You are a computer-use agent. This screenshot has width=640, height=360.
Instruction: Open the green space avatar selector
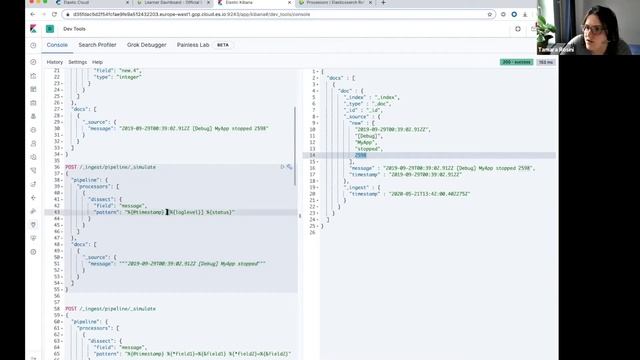pyautogui.click(x=50, y=29)
